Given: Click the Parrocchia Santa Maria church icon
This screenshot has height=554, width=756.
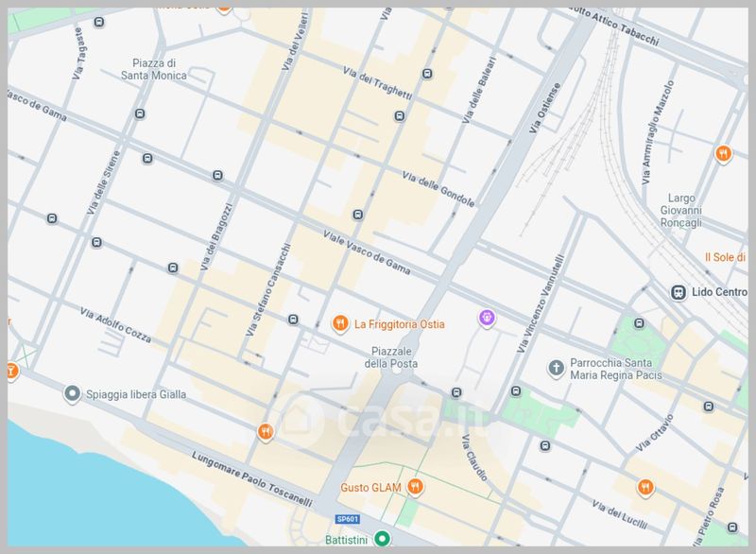Looking at the screenshot, I should pyautogui.click(x=558, y=367).
